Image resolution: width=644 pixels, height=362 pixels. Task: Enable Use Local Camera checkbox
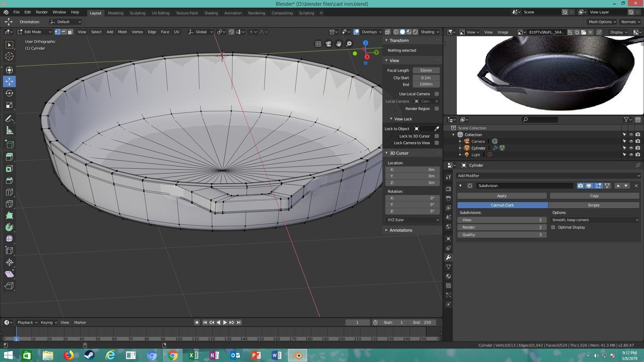coord(436,94)
